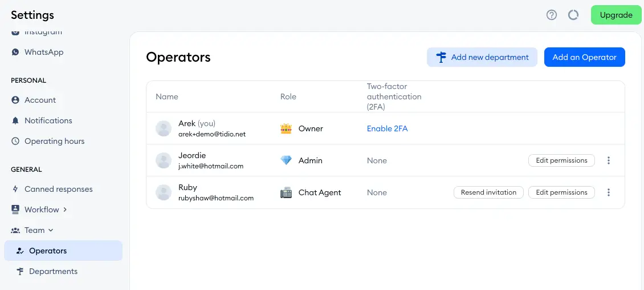Image resolution: width=644 pixels, height=290 pixels.
Task: Click the diamond icon beside Admin
Action: [286, 160]
